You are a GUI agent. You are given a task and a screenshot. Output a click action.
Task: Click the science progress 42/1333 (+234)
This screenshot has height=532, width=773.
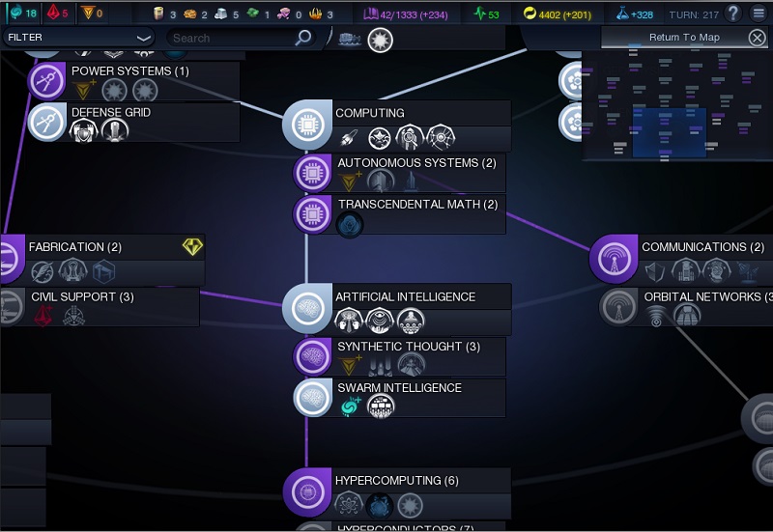[x=405, y=14]
